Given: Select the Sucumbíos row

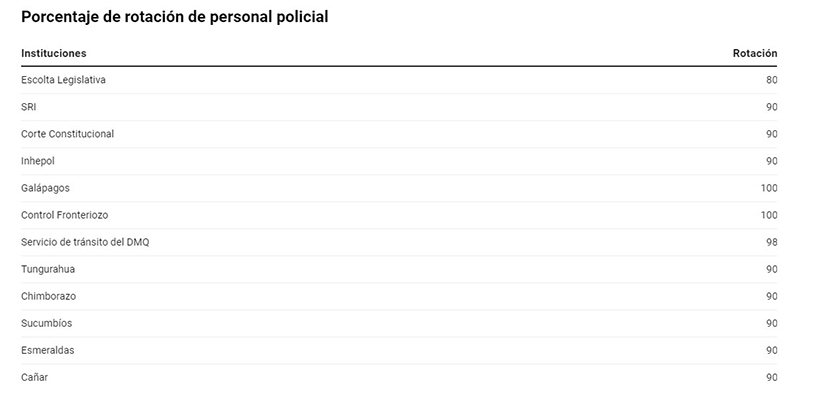Looking at the screenshot, I should [x=399, y=323].
